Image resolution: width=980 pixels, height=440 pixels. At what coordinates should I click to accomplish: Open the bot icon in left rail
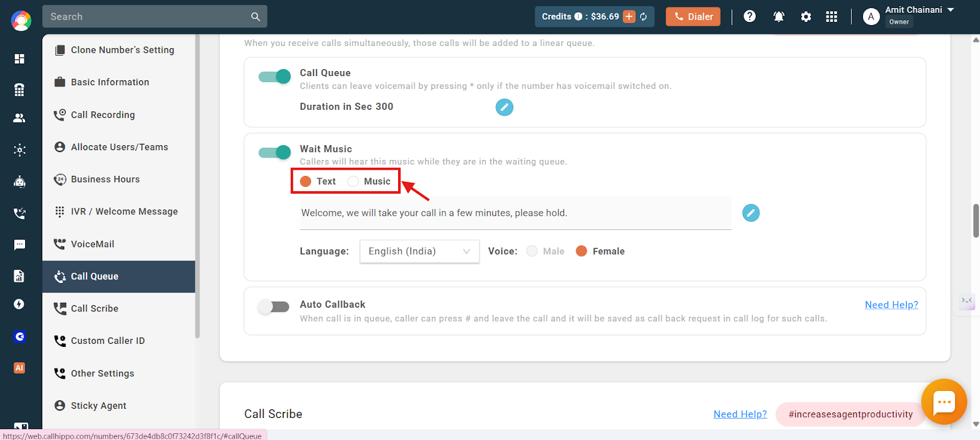(20, 181)
